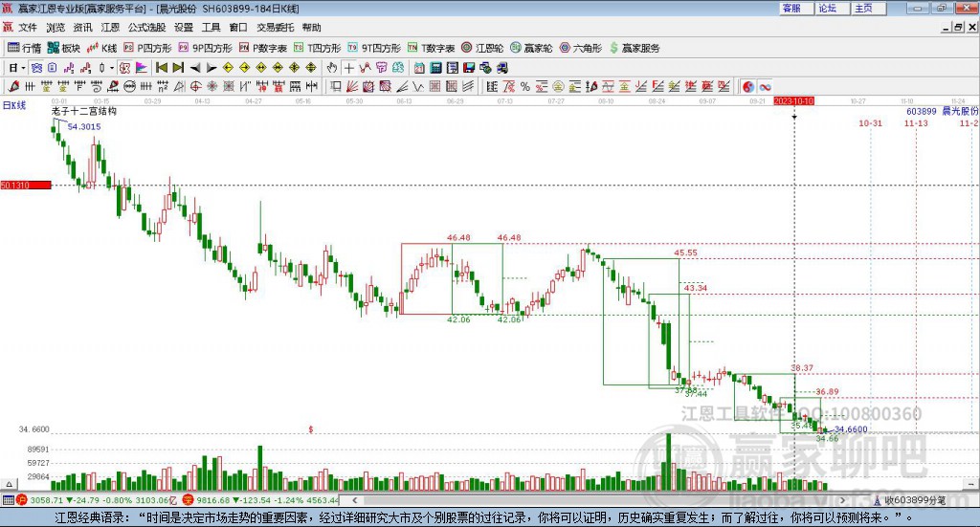This screenshot has width=980, height=527.
Task: Click the 老子十二宫结构 label
Action: (x=84, y=111)
